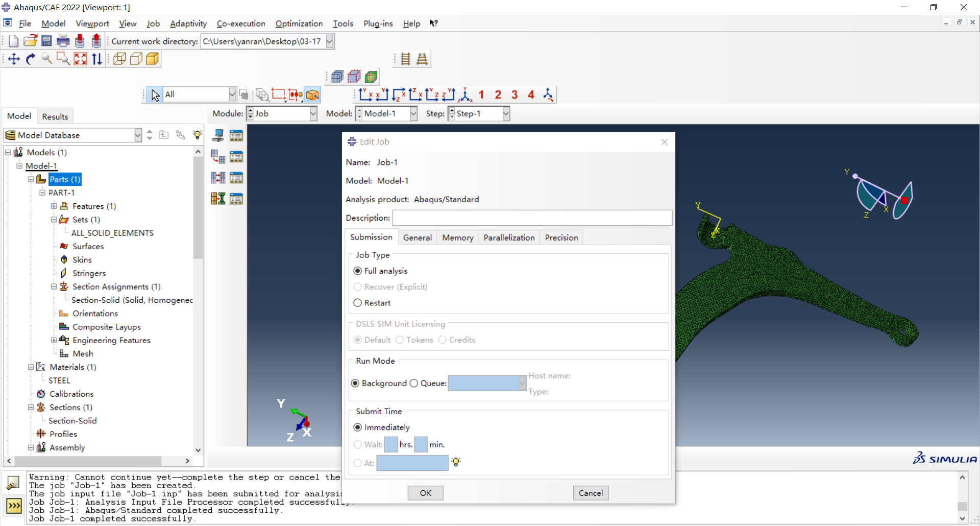Open a file with the Open icon

[x=30, y=41]
